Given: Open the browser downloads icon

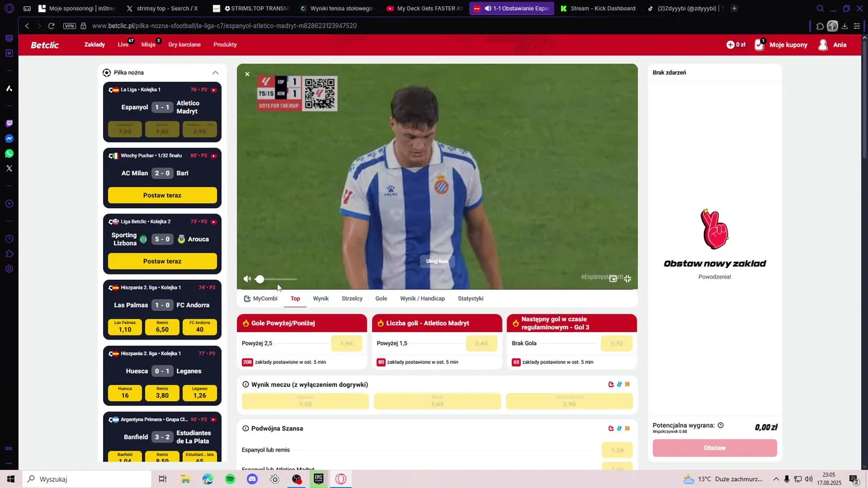Looking at the screenshot, I should coord(844,26).
